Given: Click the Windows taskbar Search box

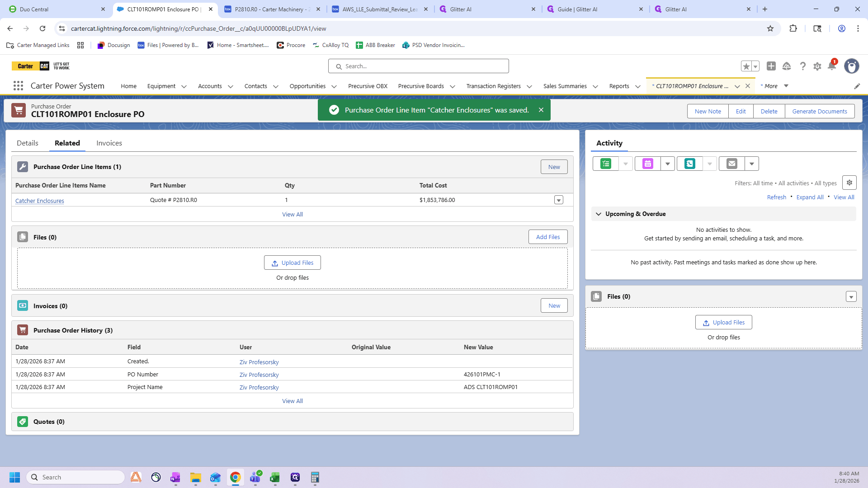Looking at the screenshot, I should click(x=75, y=478).
